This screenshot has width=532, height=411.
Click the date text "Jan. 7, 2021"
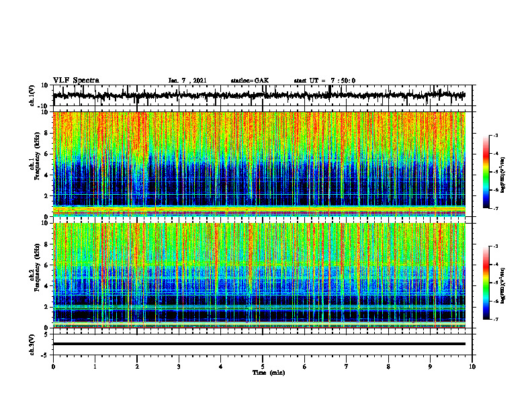[187, 81]
